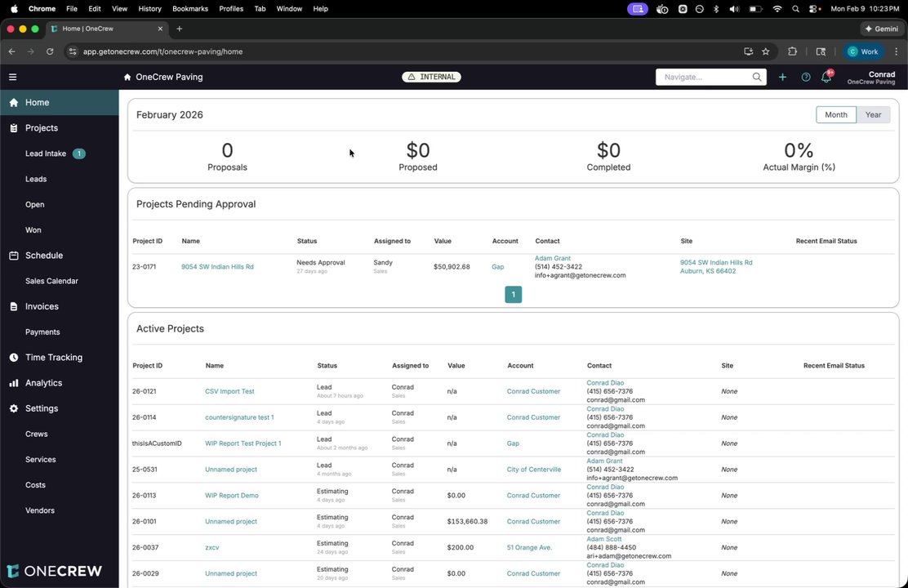Open the Bluetooth menu bar icon
This screenshot has height=588, width=908.
coord(716,9)
